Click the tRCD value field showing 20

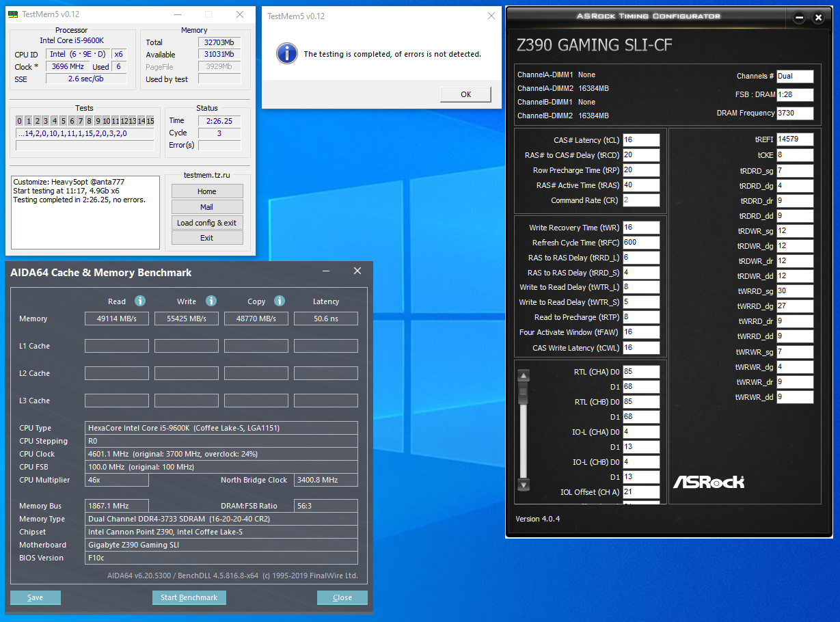pos(641,155)
